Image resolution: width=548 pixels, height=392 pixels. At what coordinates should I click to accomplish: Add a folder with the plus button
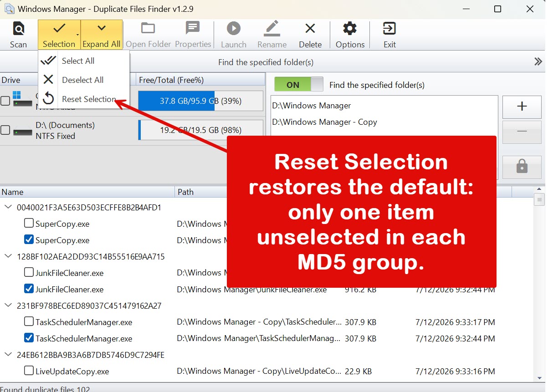tap(522, 107)
